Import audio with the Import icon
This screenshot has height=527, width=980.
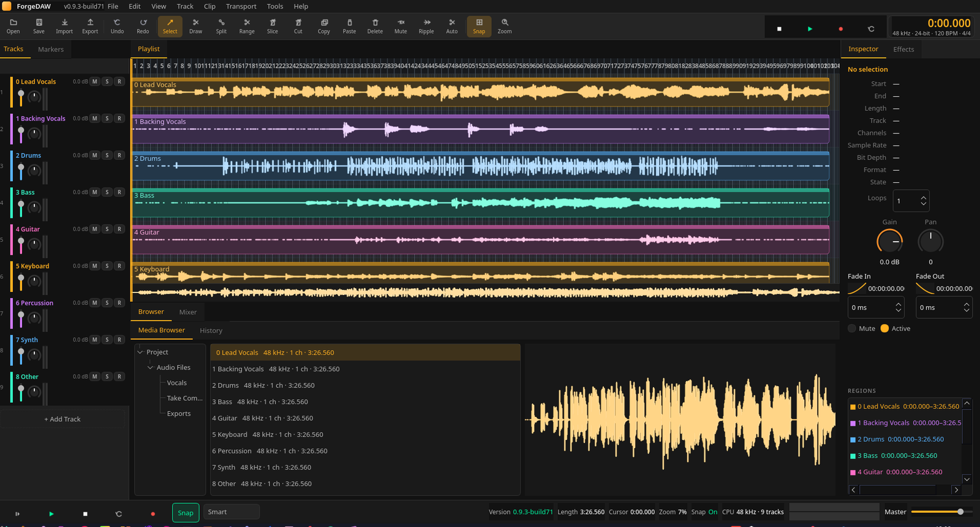click(64, 26)
